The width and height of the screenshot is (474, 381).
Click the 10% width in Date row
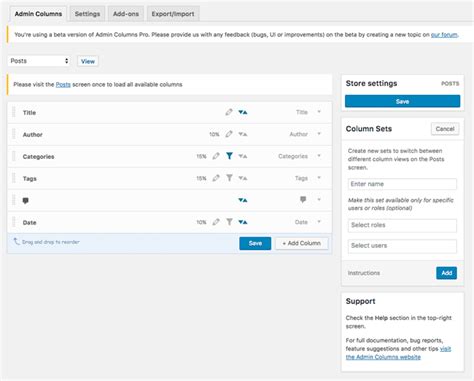point(201,222)
